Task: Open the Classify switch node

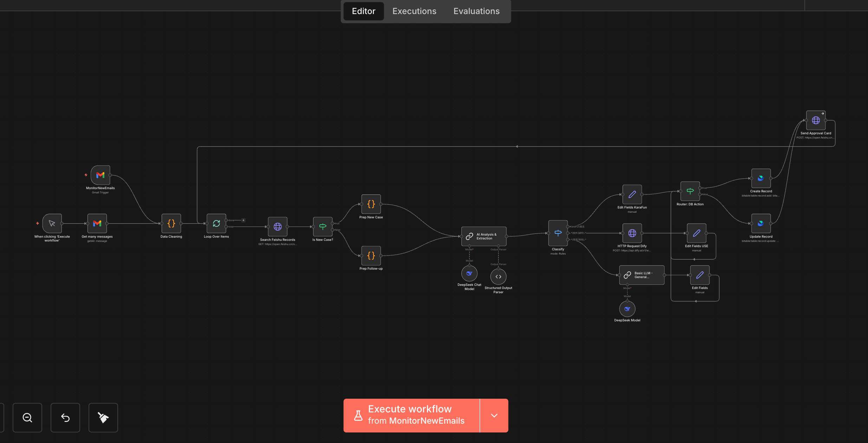Action: pos(558,233)
